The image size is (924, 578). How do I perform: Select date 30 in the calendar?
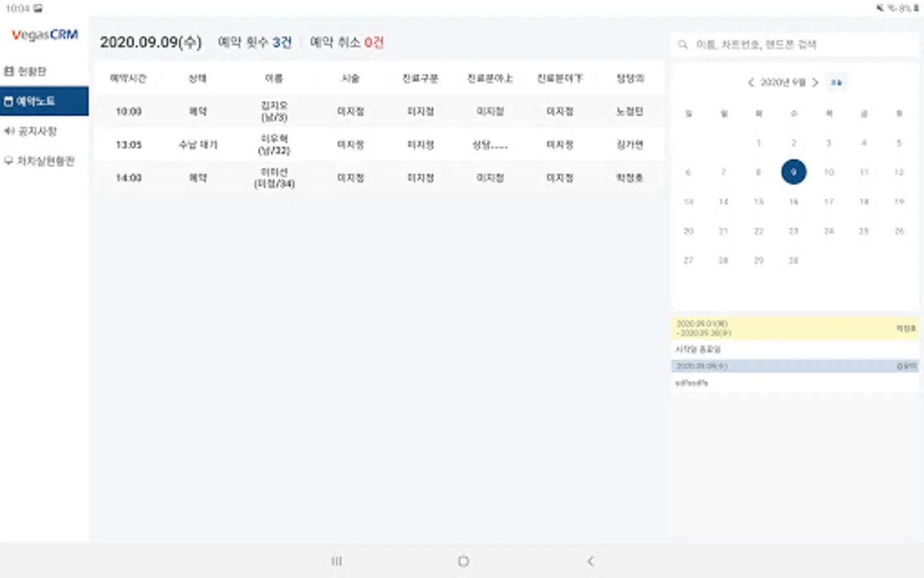pyautogui.click(x=794, y=261)
